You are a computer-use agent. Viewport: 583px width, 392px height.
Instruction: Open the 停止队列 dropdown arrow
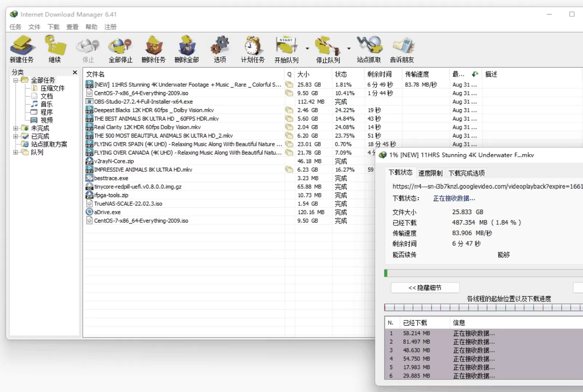click(x=349, y=48)
